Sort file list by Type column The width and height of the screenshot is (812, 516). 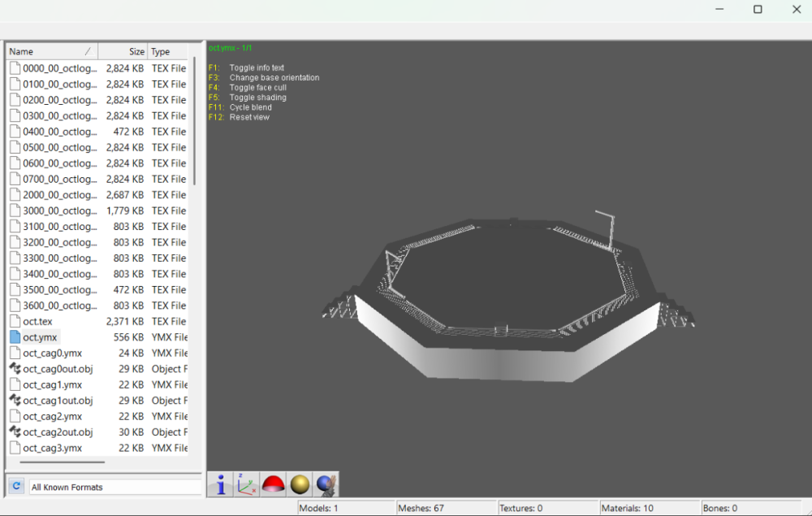click(168, 51)
